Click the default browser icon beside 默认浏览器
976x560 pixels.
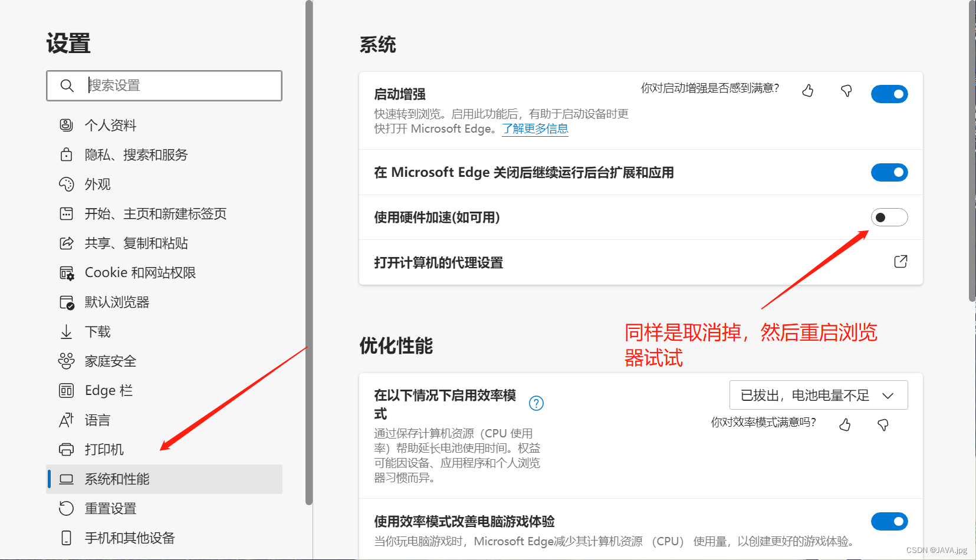[x=67, y=302]
